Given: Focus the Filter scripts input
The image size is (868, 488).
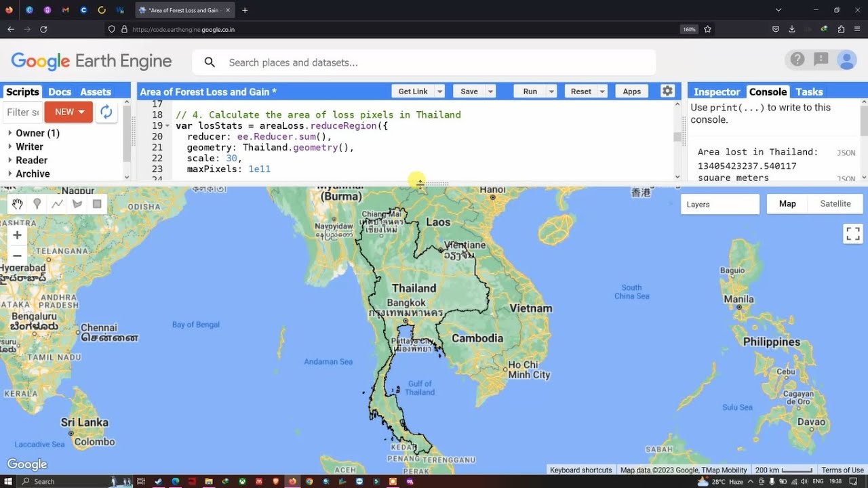Looking at the screenshot, I should [22, 112].
